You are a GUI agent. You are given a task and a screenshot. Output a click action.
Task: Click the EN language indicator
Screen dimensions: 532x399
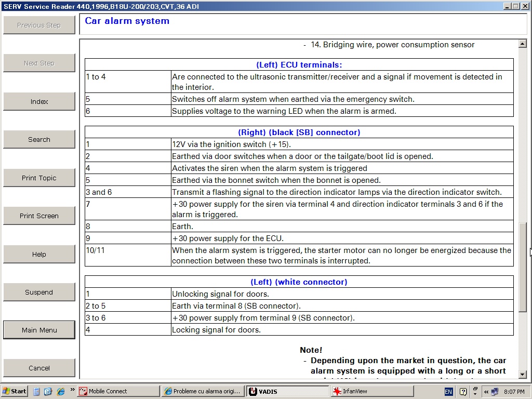(x=448, y=392)
